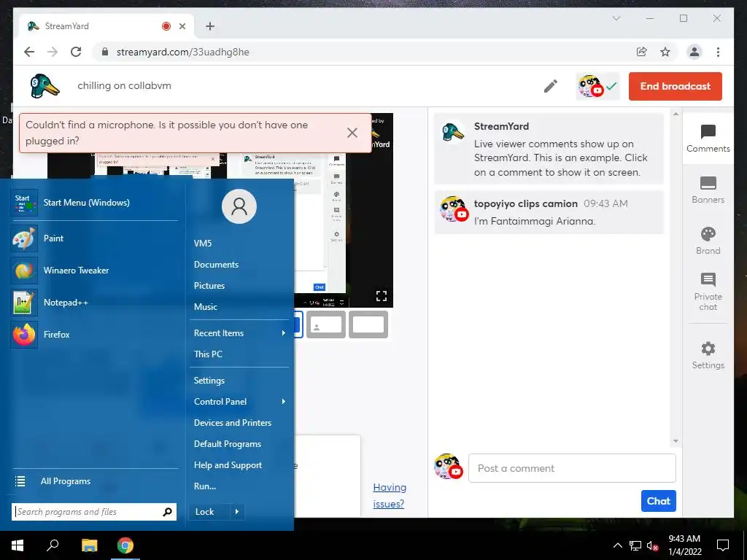Click the Windows Start button
This screenshot has width=747, height=560.
click(x=18, y=545)
